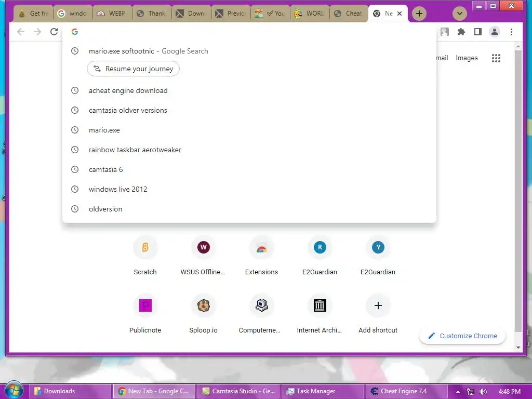
Task: Switch to the You... tab
Action: pos(270,14)
